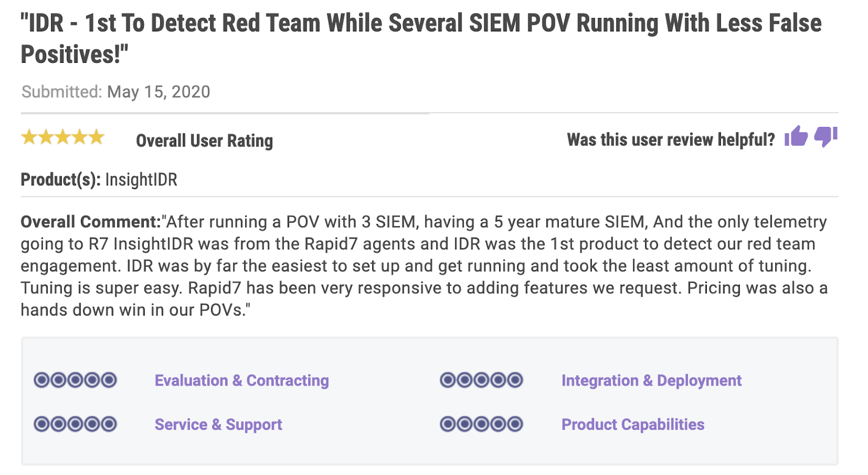
Task: Open the Integration & Deployment link
Action: (x=651, y=381)
